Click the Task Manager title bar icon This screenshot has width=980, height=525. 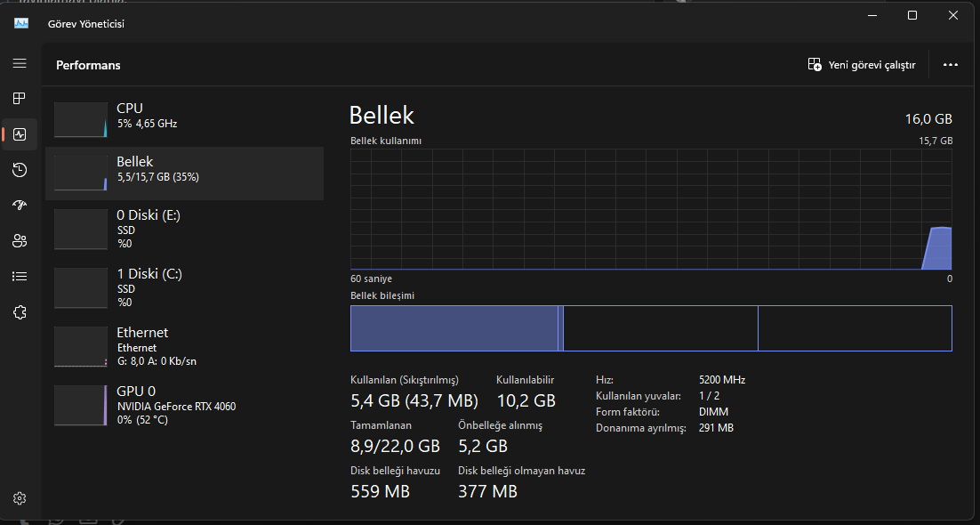click(22, 23)
